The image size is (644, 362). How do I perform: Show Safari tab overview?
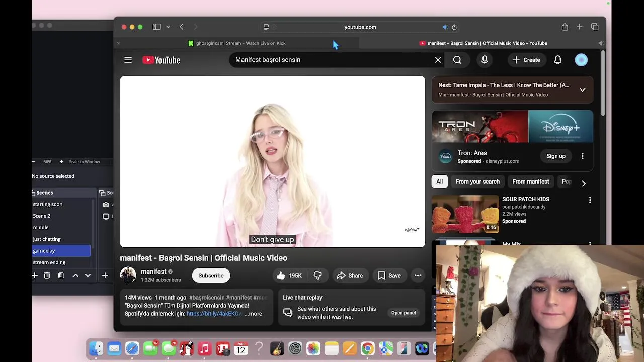(595, 27)
